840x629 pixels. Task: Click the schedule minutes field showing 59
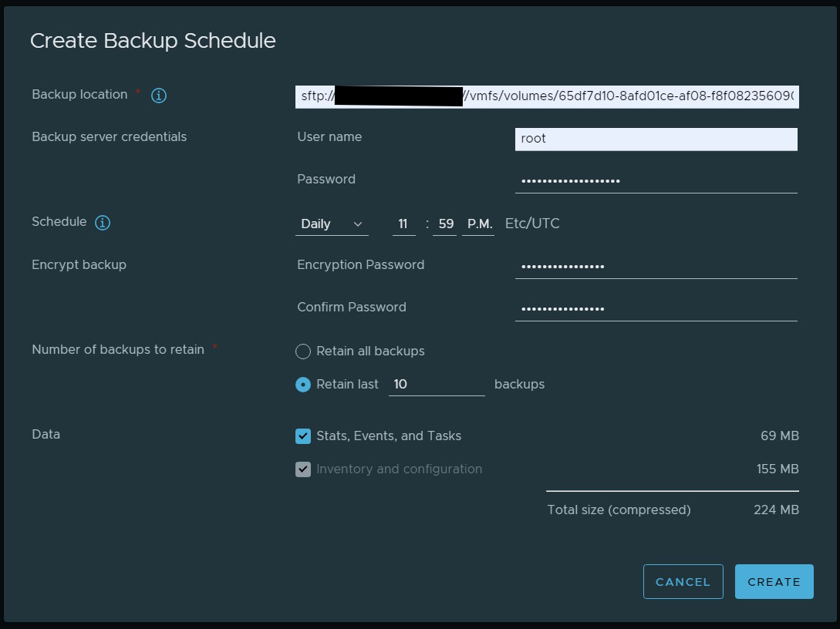[445, 224]
